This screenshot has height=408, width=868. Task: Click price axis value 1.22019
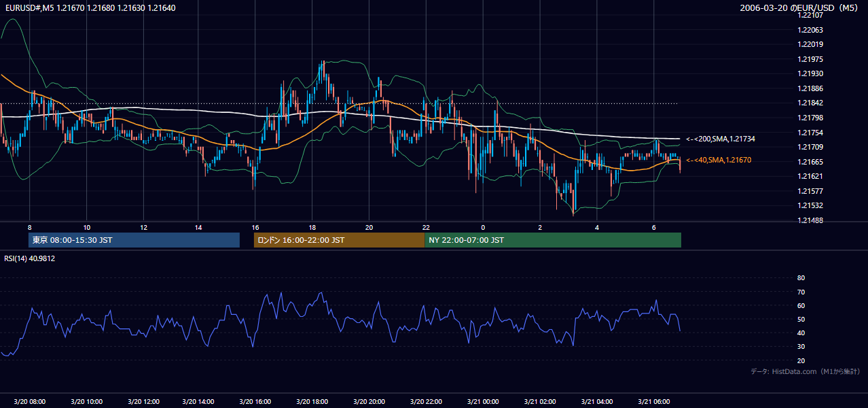point(810,45)
